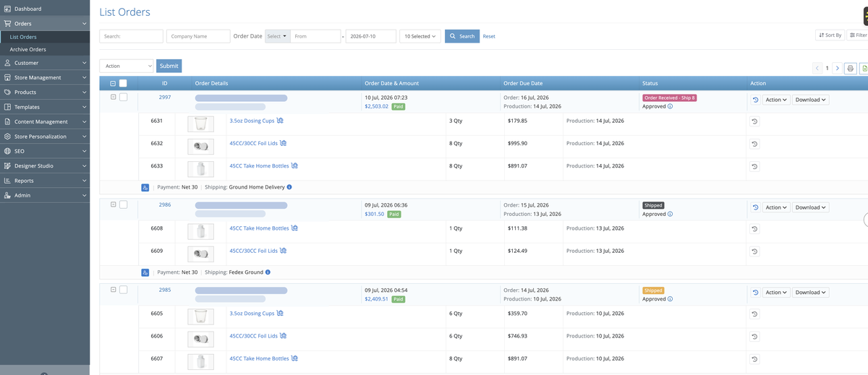This screenshot has height=375, width=868.
Task: Open Order Date Select dropdown
Action: (278, 36)
